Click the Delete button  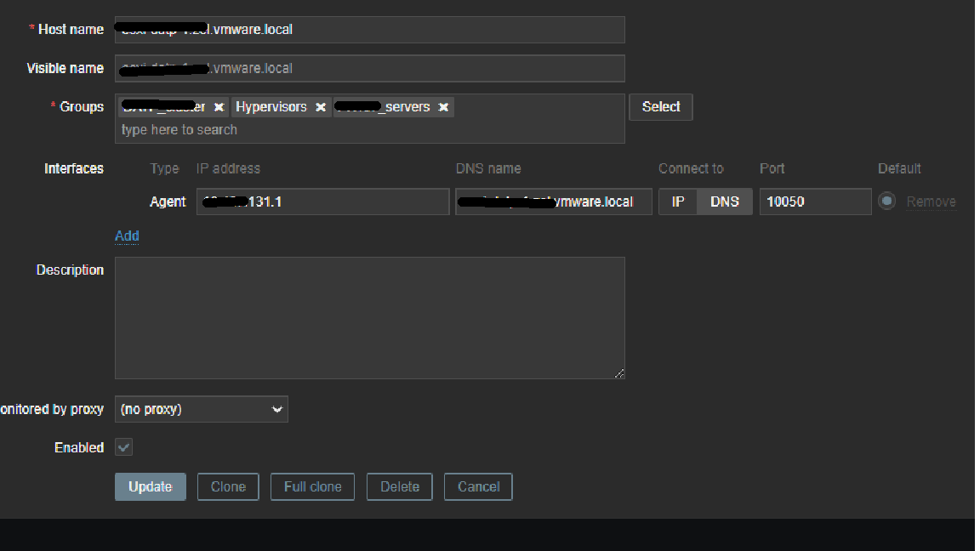(x=399, y=486)
